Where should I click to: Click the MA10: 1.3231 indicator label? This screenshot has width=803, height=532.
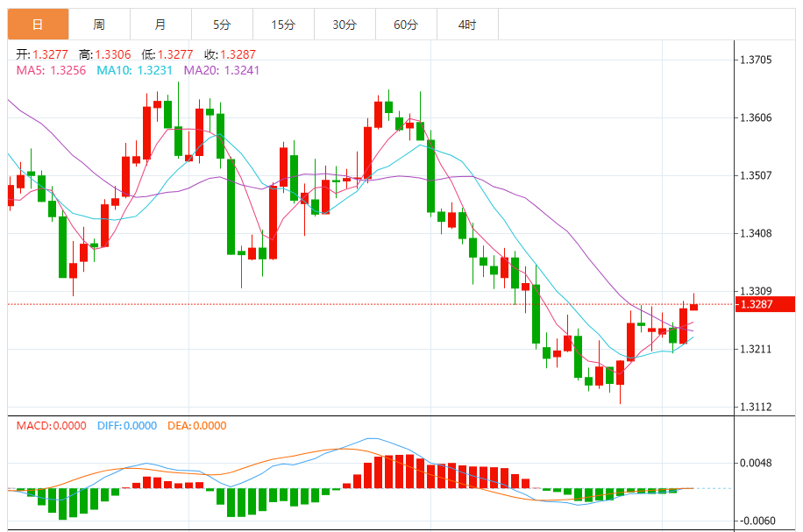click(x=135, y=70)
